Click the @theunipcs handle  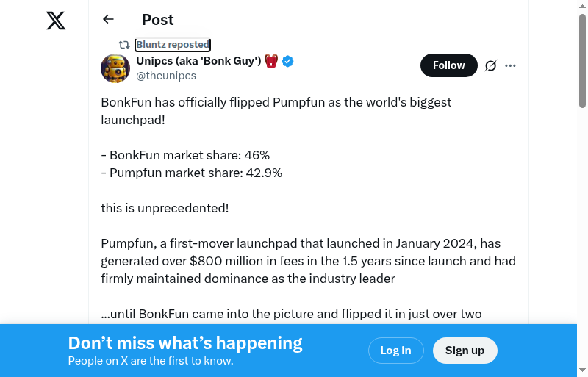pos(166,76)
